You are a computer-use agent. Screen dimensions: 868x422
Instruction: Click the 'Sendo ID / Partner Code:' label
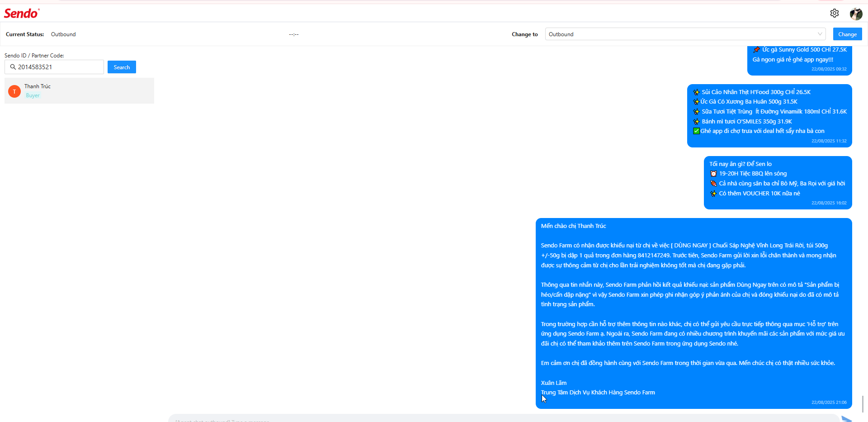tap(34, 56)
